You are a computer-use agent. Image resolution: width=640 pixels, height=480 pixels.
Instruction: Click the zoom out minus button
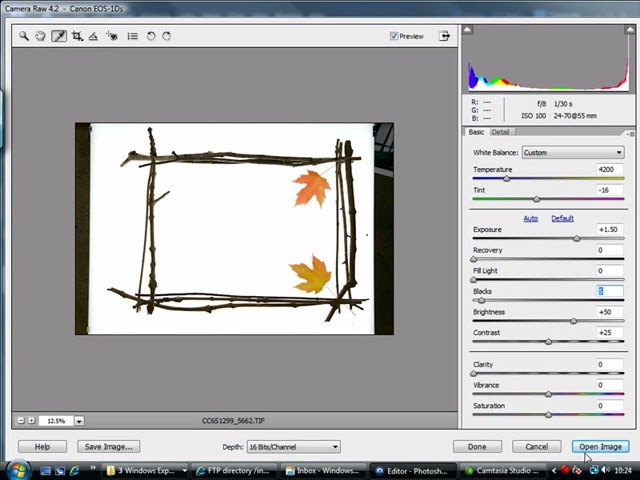coord(21,420)
